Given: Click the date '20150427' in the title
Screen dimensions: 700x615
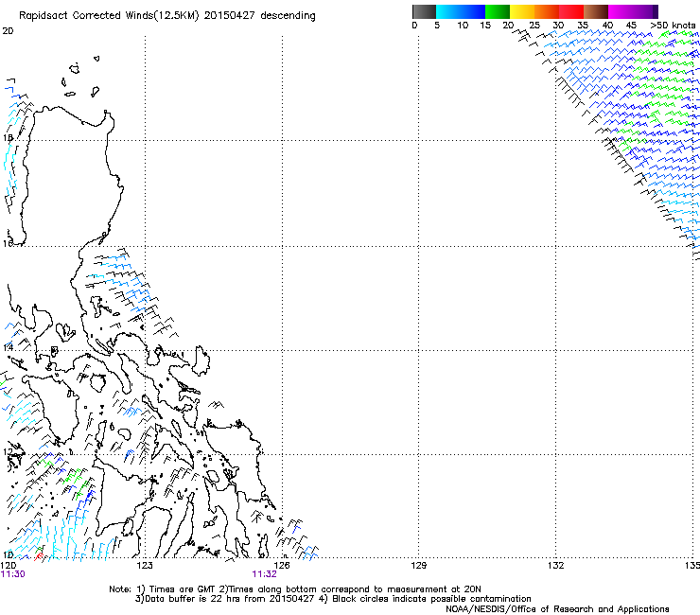Looking at the screenshot, I should click(230, 16).
